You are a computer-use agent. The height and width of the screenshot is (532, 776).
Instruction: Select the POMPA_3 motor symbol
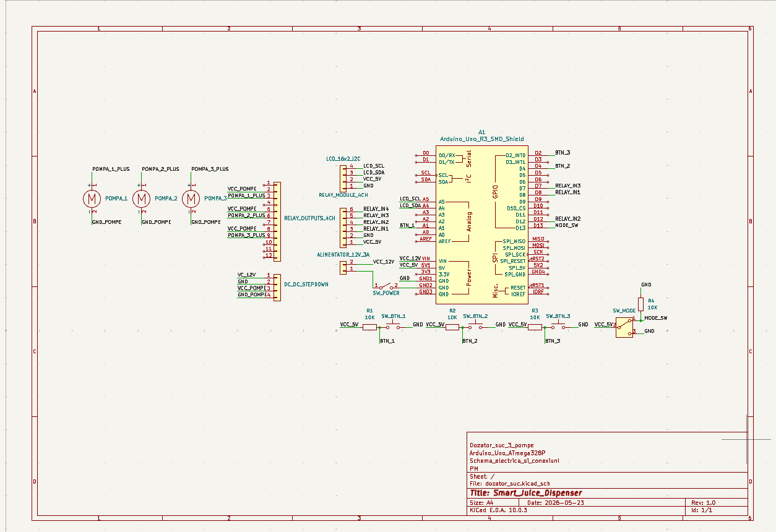pyautogui.click(x=191, y=199)
